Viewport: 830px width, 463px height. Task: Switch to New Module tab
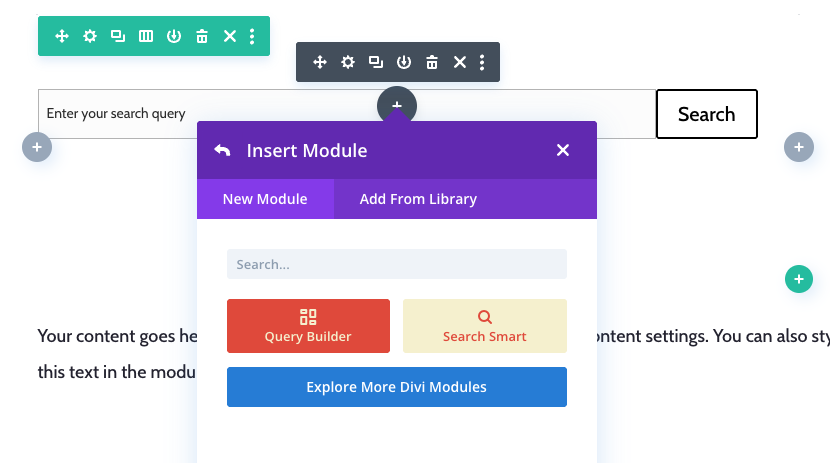(x=265, y=199)
